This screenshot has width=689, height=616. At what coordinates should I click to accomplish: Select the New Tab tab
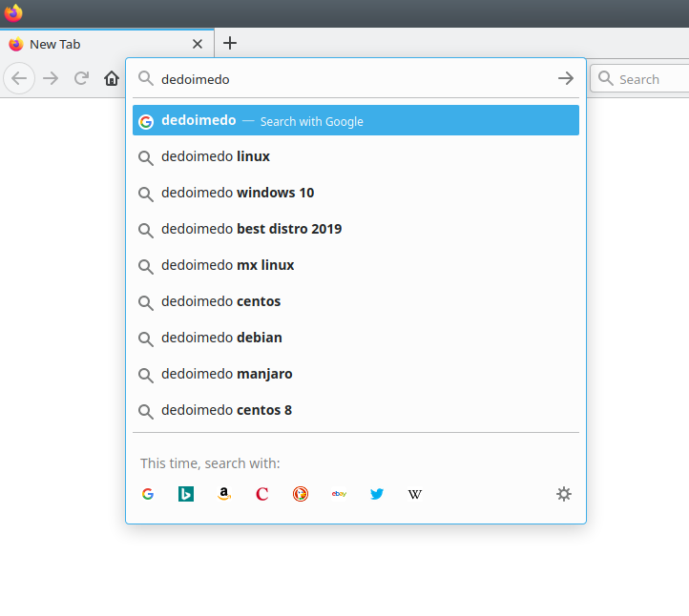[x=107, y=44]
